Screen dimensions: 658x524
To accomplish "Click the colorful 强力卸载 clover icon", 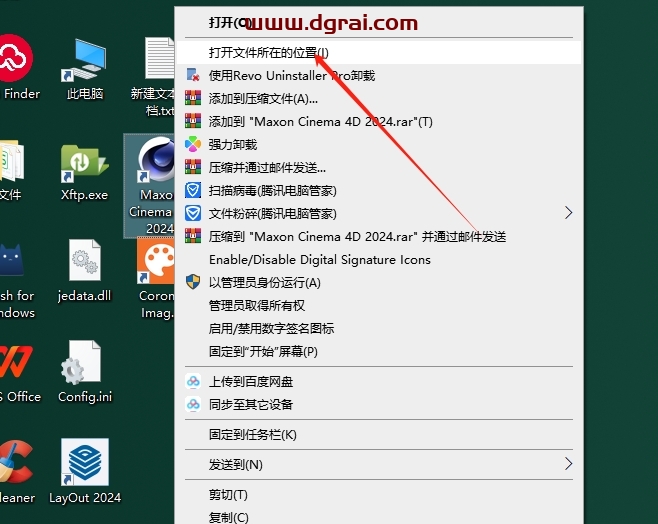I will [x=193, y=144].
